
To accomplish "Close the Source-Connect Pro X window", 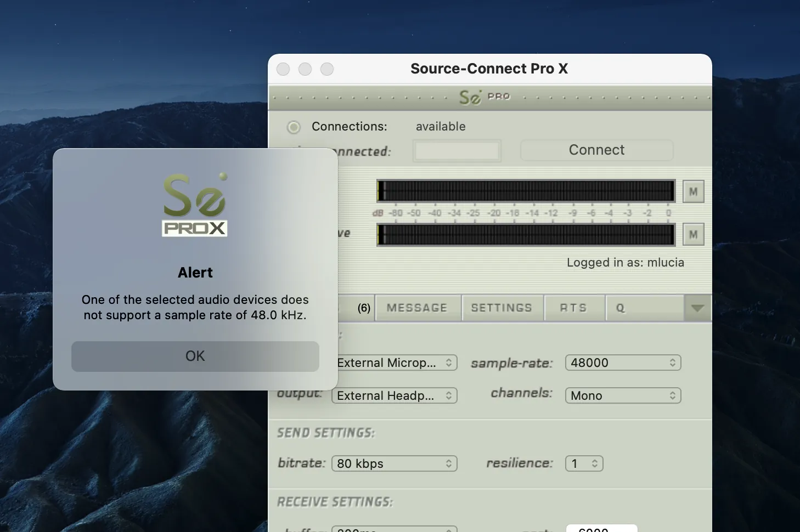I will (x=283, y=69).
